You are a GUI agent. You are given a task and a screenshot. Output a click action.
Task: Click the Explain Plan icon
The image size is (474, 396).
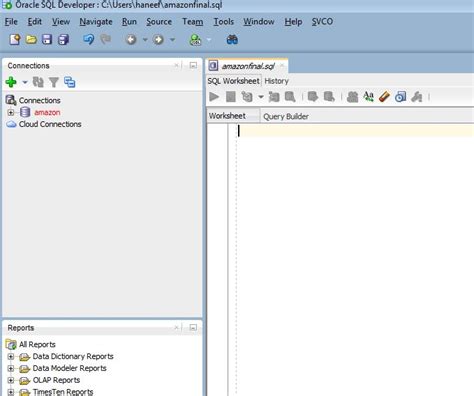coord(247,97)
